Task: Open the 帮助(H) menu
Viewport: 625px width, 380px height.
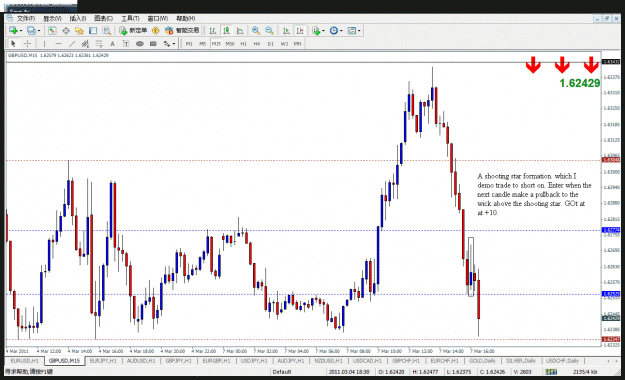Action: pos(186,18)
